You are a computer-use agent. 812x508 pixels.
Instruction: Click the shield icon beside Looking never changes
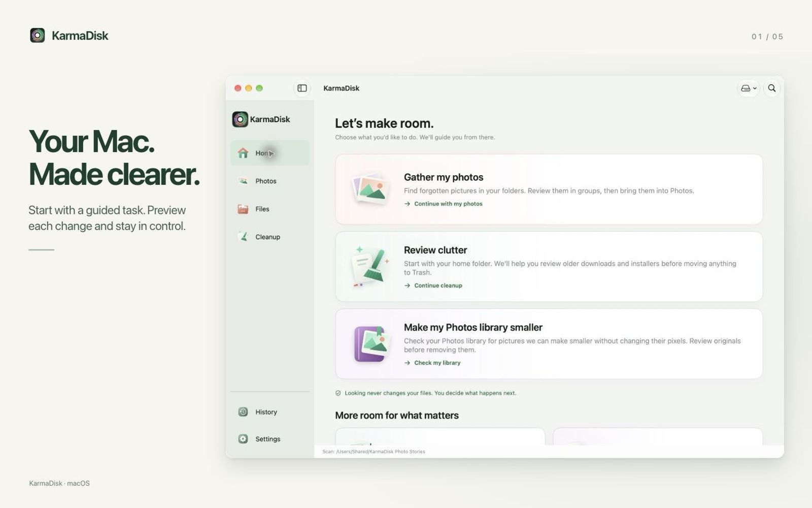point(338,393)
